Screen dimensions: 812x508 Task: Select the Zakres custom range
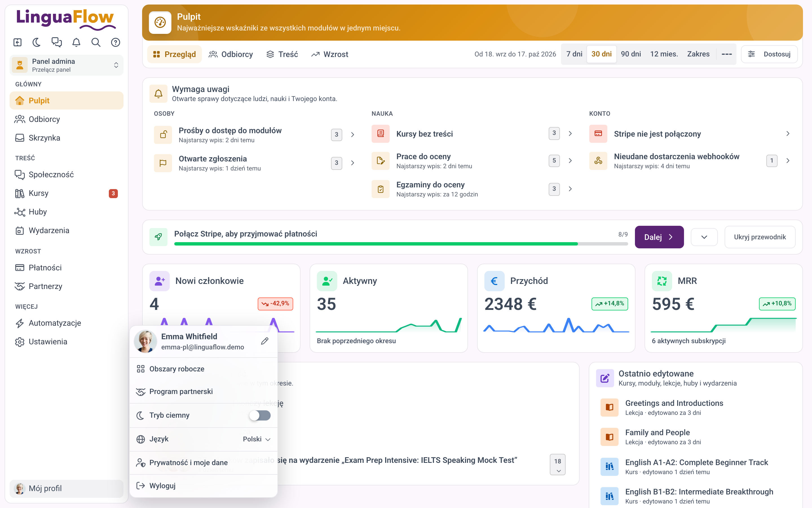tap(698, 54)
